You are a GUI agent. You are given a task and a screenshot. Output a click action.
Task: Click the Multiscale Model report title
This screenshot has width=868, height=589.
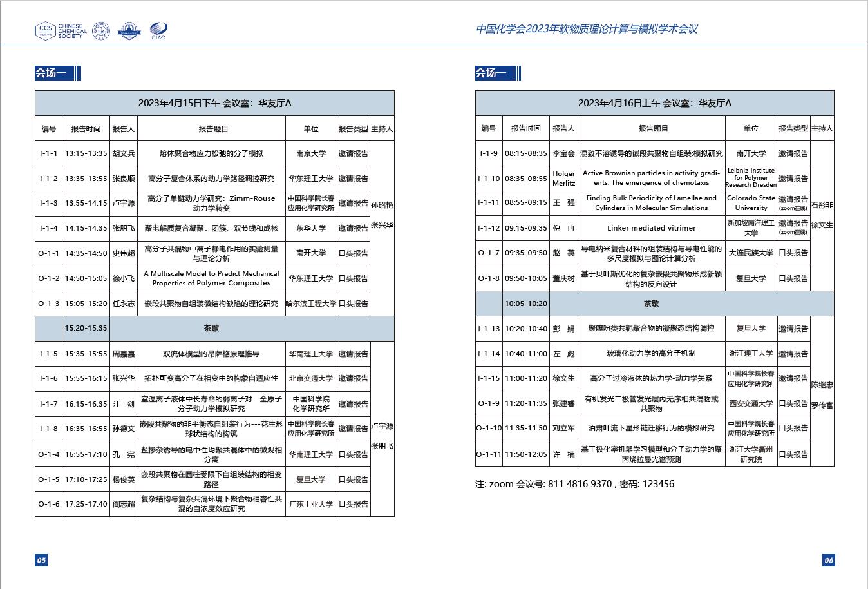211,278
